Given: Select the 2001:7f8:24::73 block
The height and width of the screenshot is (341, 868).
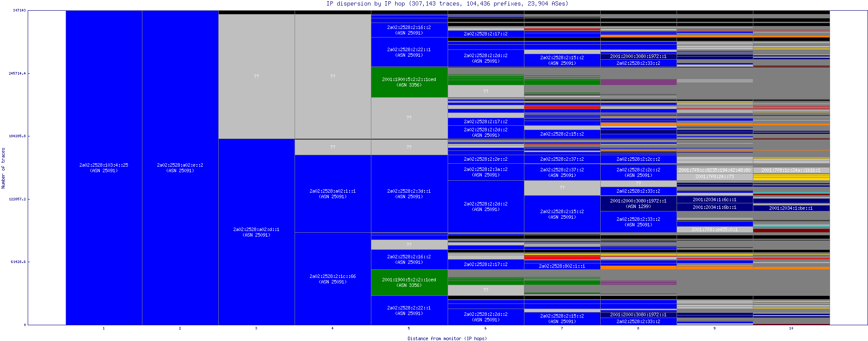Looking at the screenshot, I should pyautogui.click(x=715, y=176).
